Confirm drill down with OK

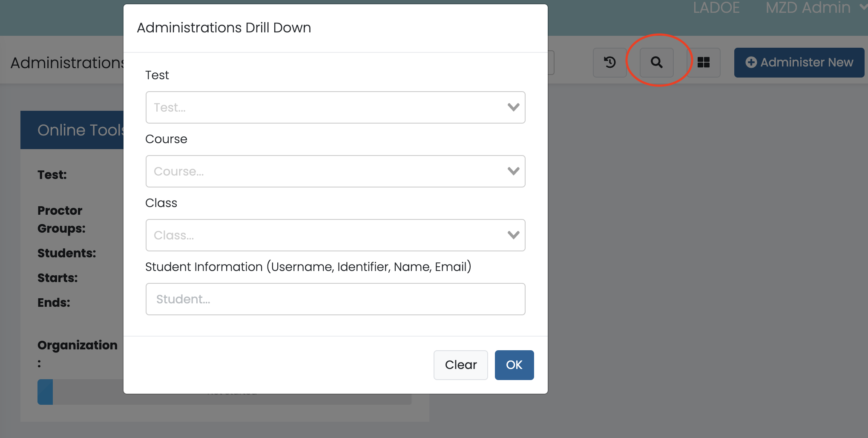coord(514,365)
